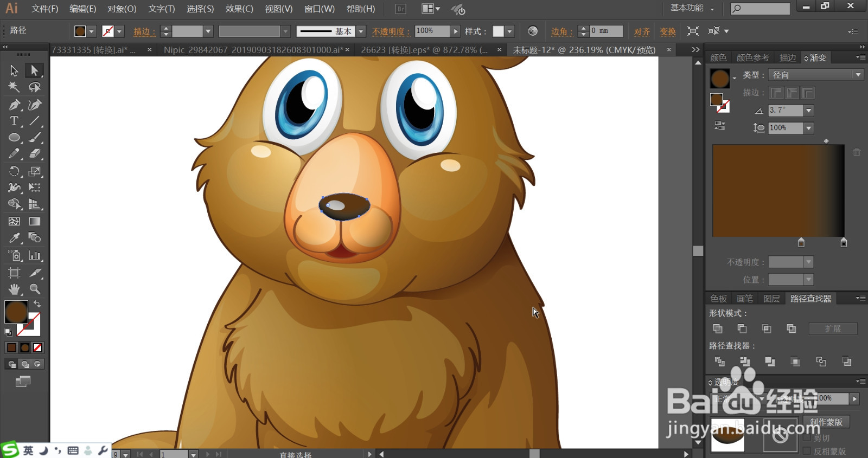Select the Type tool
This screenshot has height=458, width=868.
coord(14,121)
